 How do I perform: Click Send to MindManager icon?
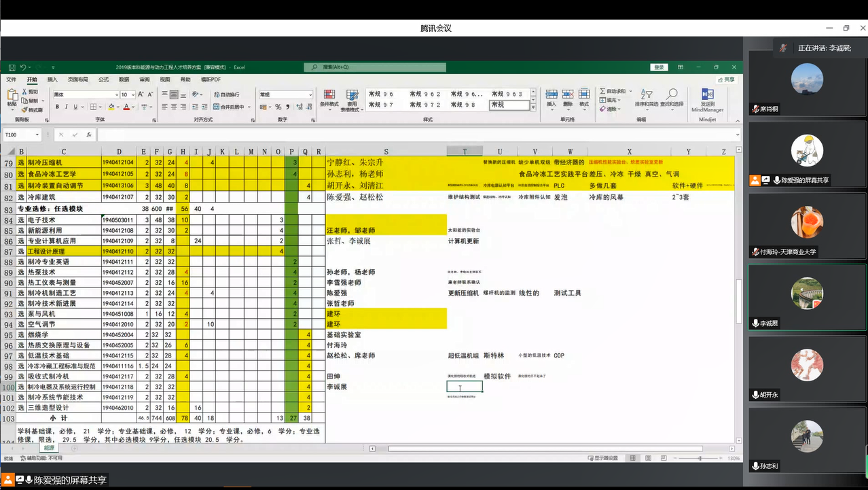point(707,95)
